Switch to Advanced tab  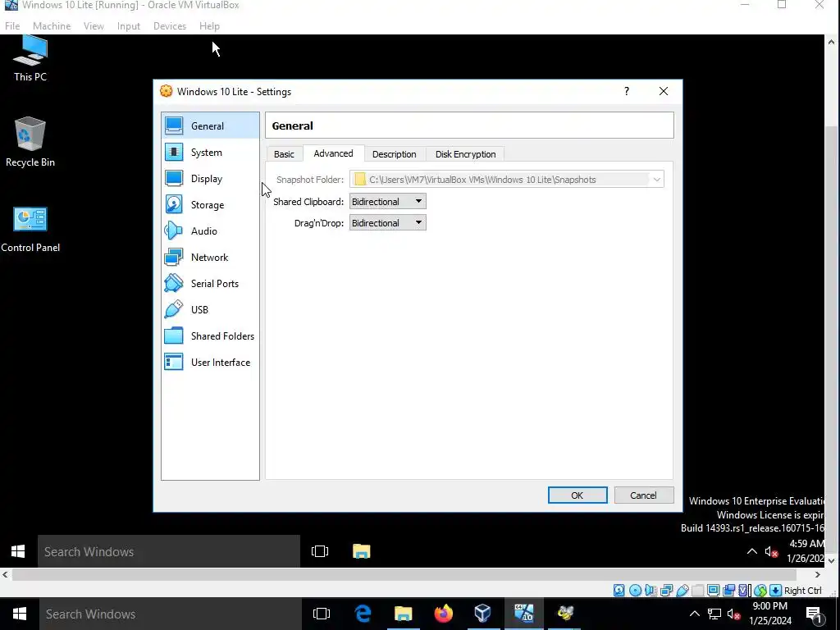[333, 153]
